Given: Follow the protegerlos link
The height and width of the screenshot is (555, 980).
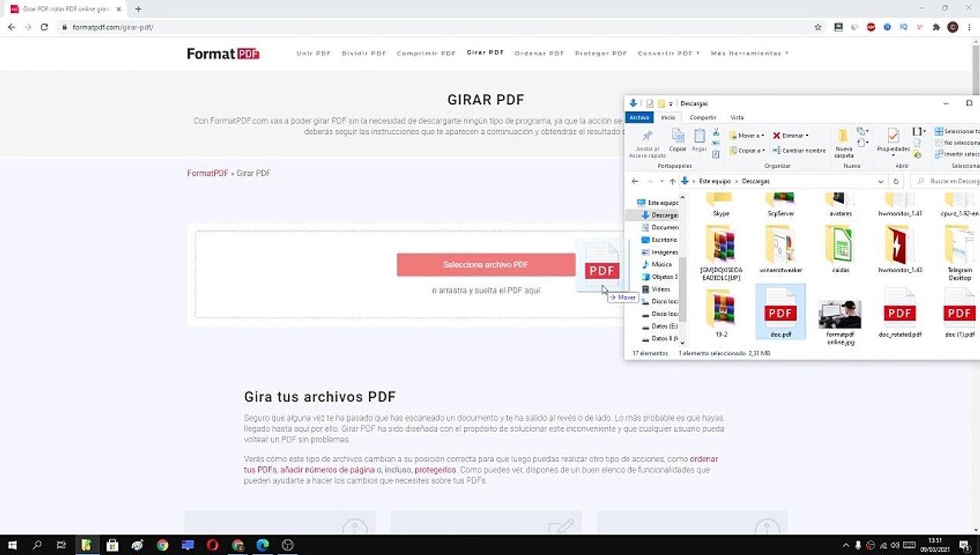Looking at the screenshot, I should click(x=435, y=469).
